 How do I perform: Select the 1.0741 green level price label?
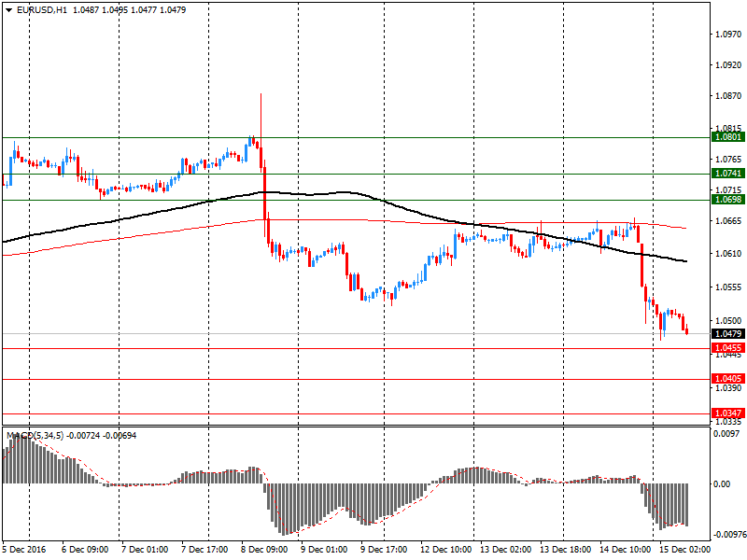point(727,174)
